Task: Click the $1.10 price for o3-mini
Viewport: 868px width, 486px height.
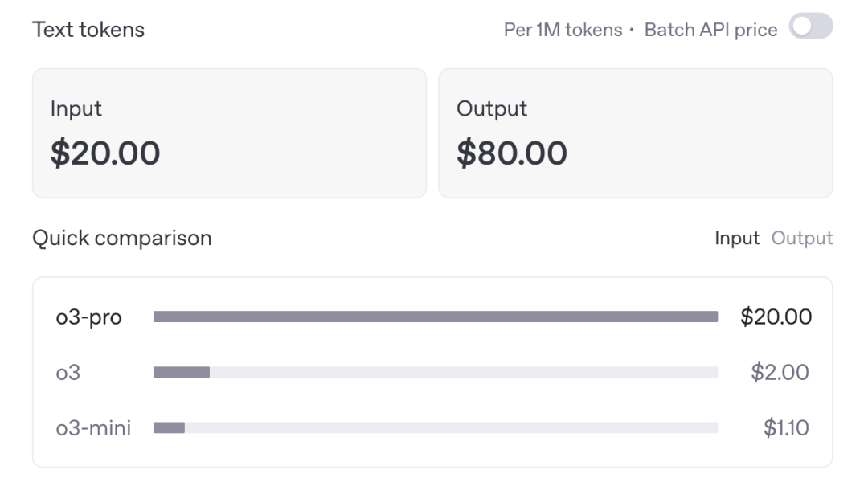Action: click(x=785, y=427)
